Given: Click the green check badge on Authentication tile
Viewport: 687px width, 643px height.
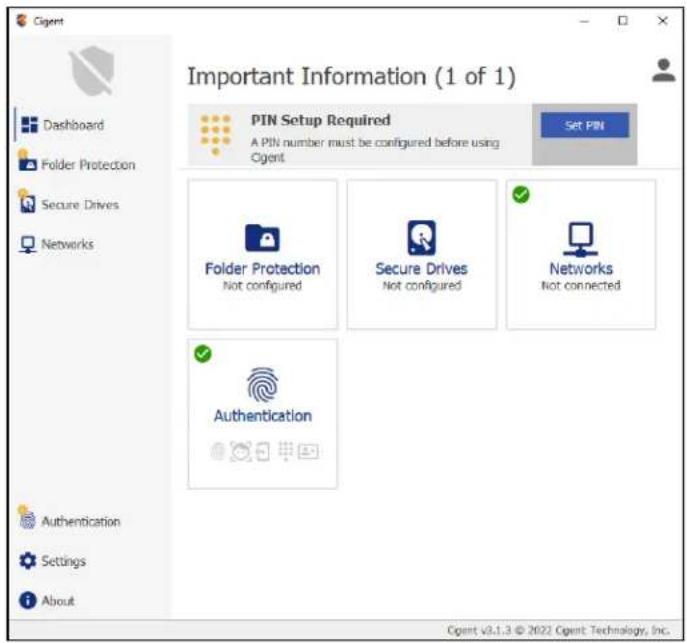Looking at the screenshot, I should click(x=203, y=353).
